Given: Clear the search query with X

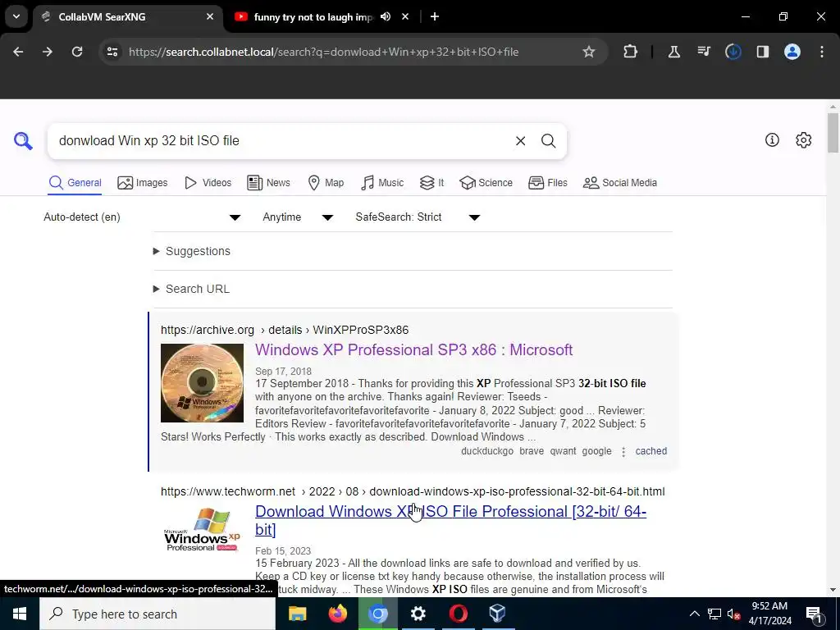Looking at the screenshot, I should click(x=520, y=141).
